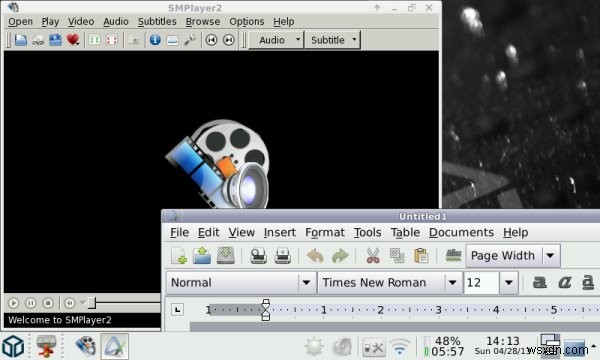Click the open URL icon in SMPlayer2
Screen dimensions: 600x360
click(55, 40)
